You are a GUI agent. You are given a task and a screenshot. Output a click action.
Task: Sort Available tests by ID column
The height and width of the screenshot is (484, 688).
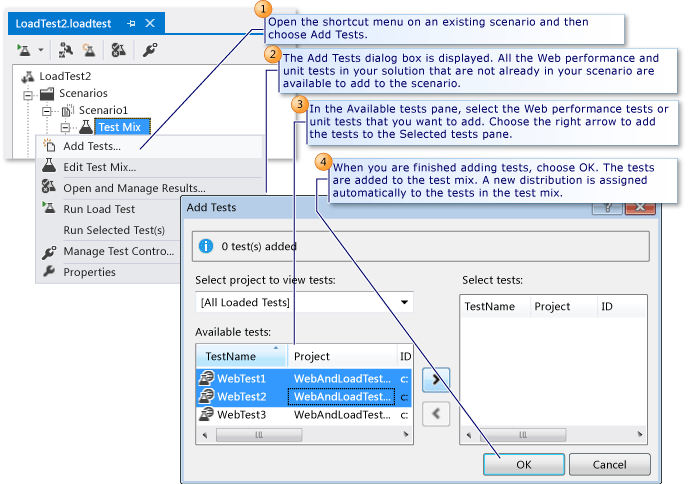[x=405, y=356]
